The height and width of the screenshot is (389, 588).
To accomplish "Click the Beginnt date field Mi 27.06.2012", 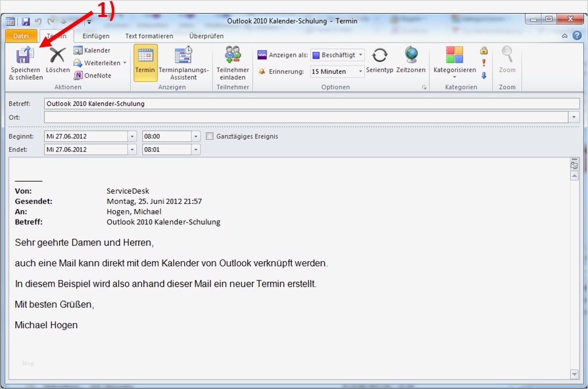I will point(86,136).
